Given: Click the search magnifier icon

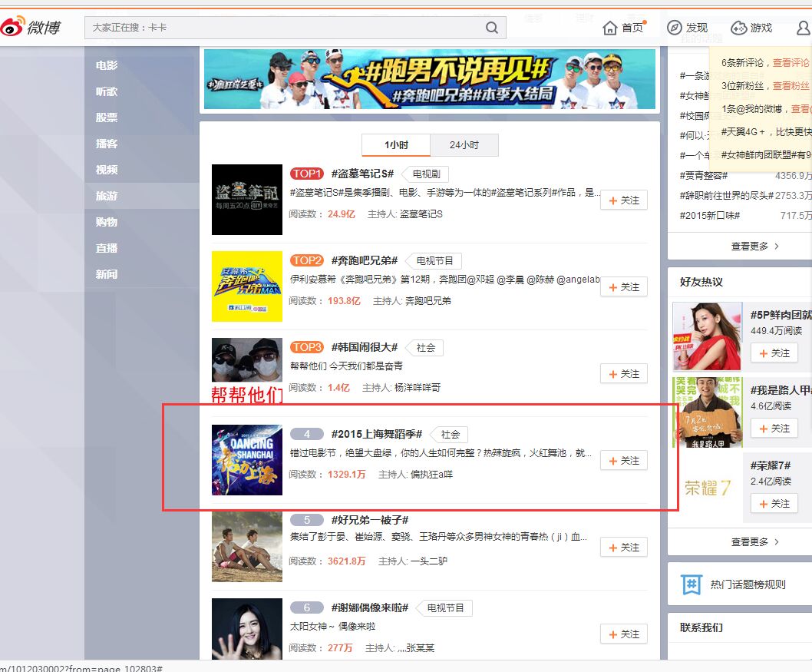Looking at the screenshot, I should coord(492,28).
